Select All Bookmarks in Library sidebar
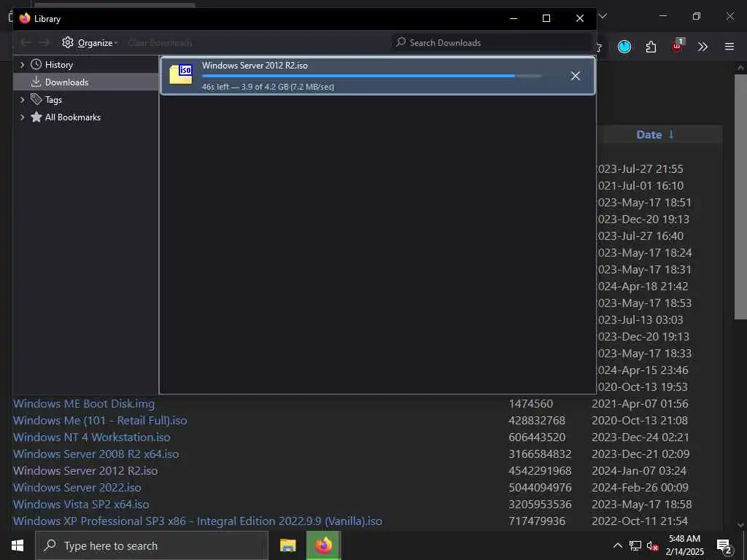 coord(73,117)
